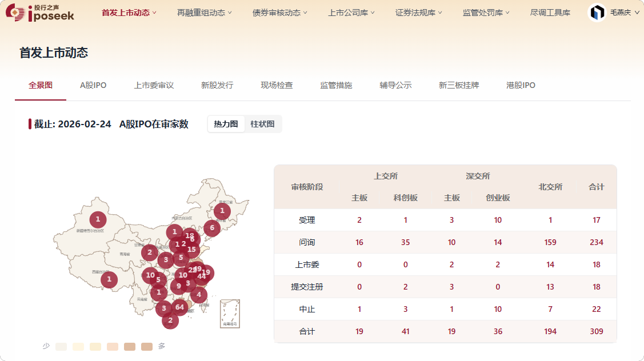Viewport: 644px width, 361px height.
Task: Click the Guangdong bubble showing 64
Action: [179, 307]
